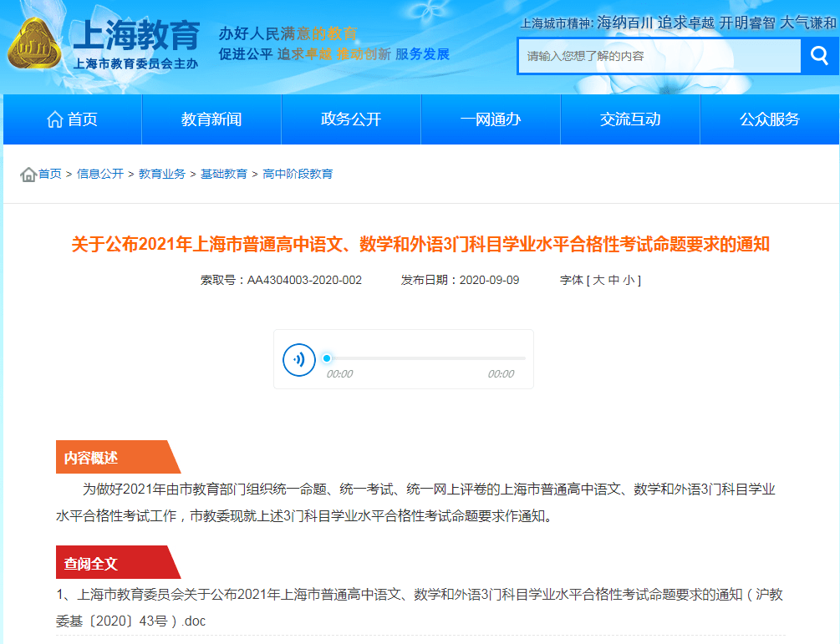Screen dimensions: 840x644
Task: Click the publish date 2020-09-09
Action: click(x=490, y=280)
